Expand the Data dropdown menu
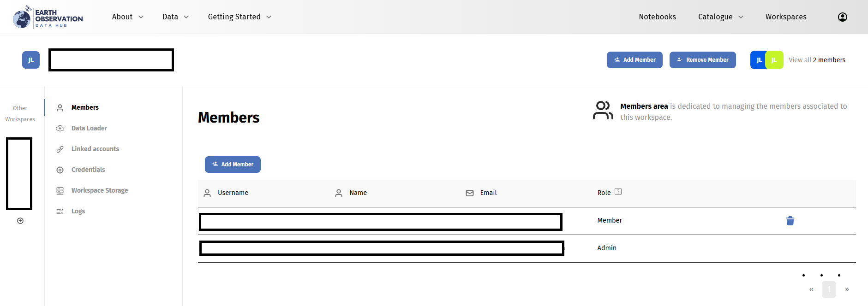868x306 pixels. pos(176,17)
